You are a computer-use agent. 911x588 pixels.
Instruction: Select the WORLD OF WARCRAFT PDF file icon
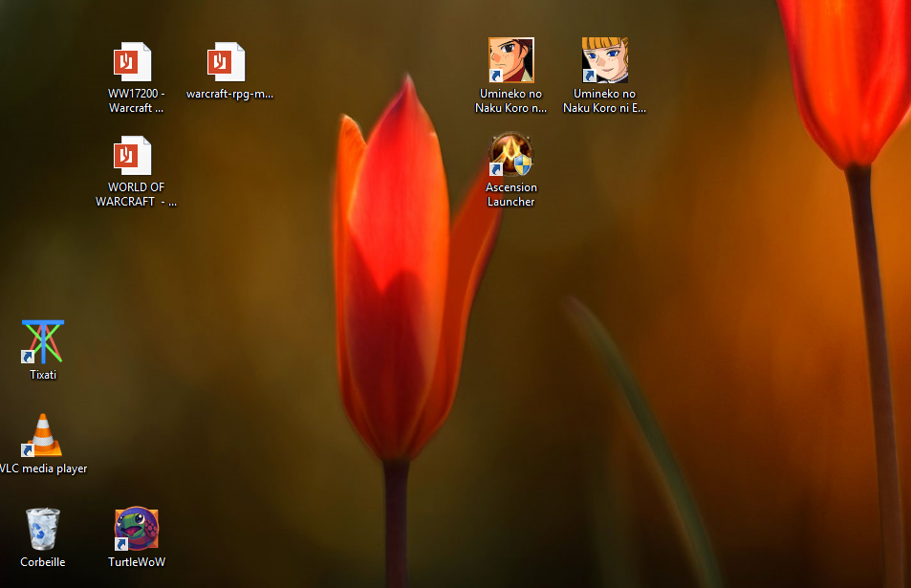(x=133, y=155)
